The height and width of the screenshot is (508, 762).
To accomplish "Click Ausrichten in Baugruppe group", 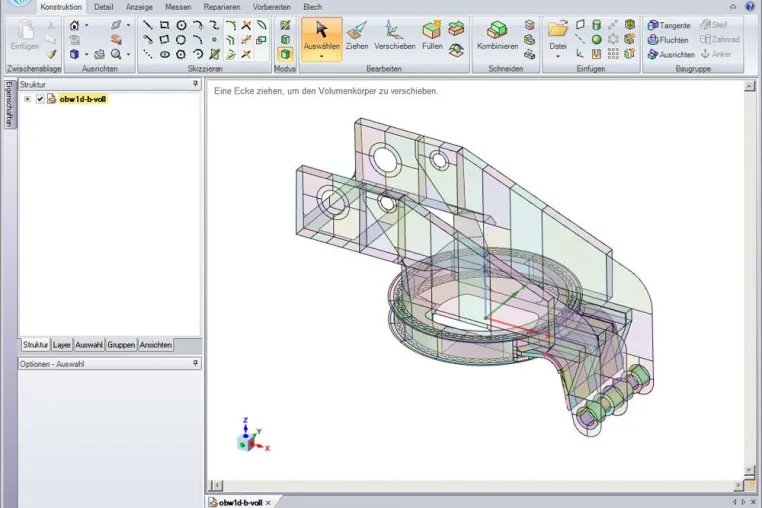I will 671,54.
